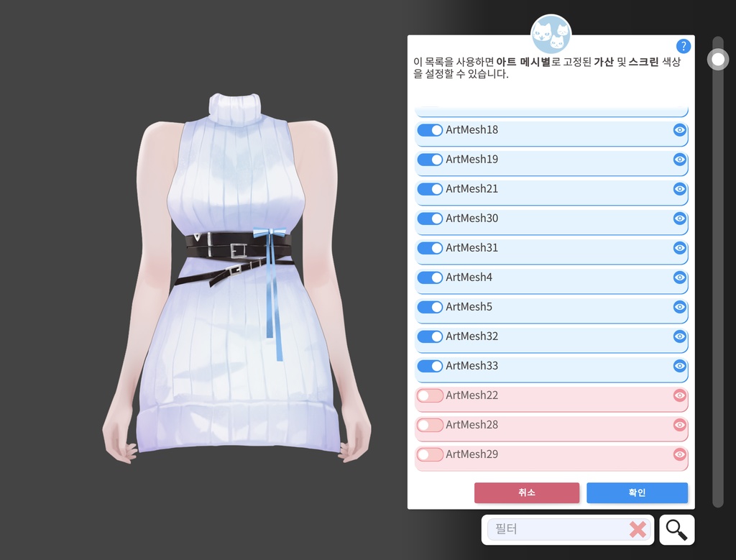Toggle visibility of ArtMesh32 via eye icon

pyautogui.click(x=679, y=336)
